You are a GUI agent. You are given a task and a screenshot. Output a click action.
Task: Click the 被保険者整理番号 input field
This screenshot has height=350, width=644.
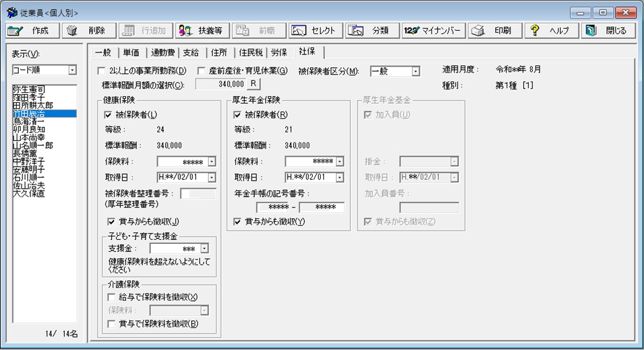pyautogui.click(x=199, y=194)
